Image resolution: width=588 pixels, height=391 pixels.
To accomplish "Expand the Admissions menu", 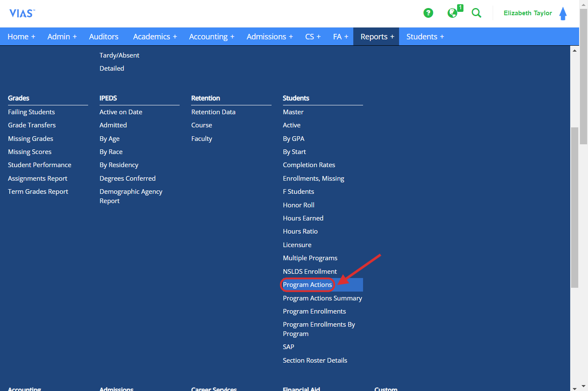I will [x=269, y=36].
